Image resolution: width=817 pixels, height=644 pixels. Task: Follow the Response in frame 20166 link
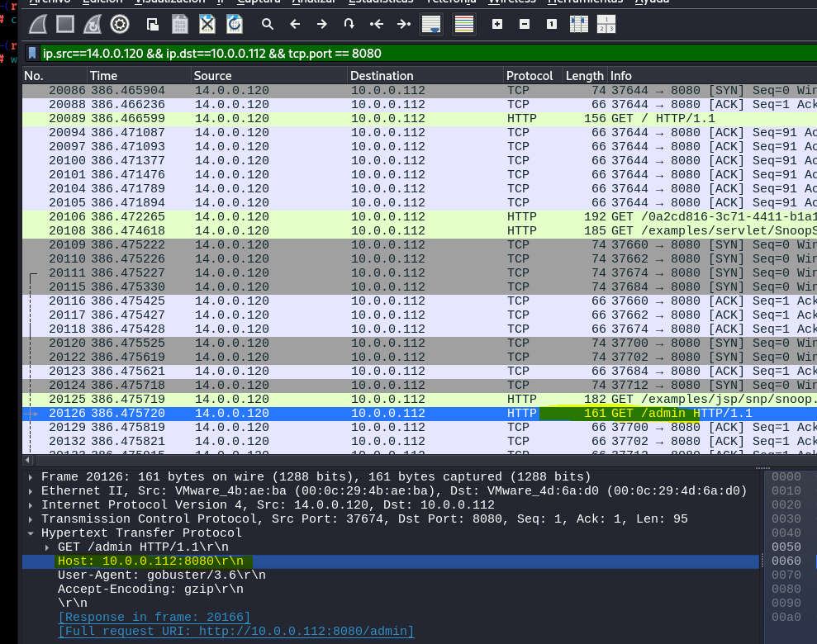(x=154, y=618)
